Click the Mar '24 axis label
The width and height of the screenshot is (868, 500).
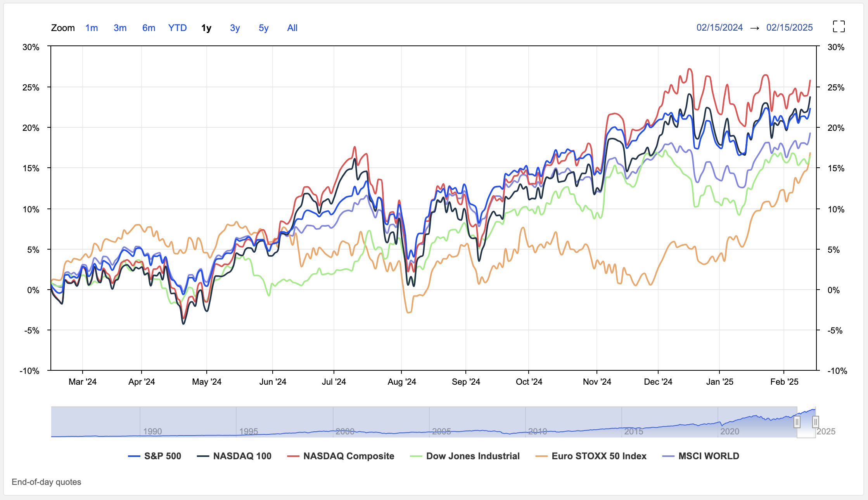point(83,382)
